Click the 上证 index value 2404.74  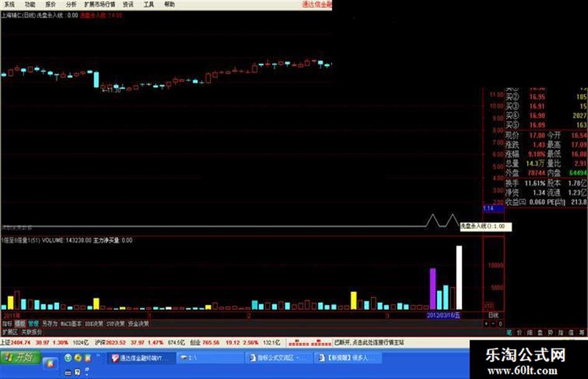pyautogui.click(x=21, y=343)
